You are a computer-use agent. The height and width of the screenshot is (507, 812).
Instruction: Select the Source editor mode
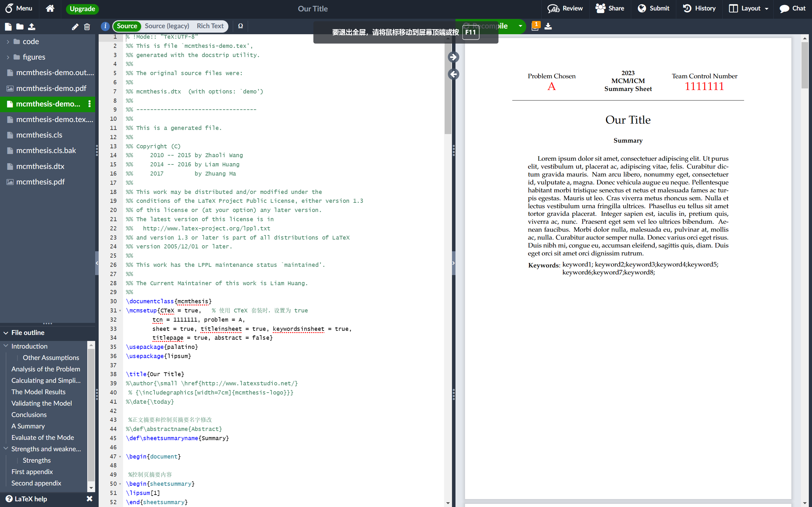click(127, 26)
